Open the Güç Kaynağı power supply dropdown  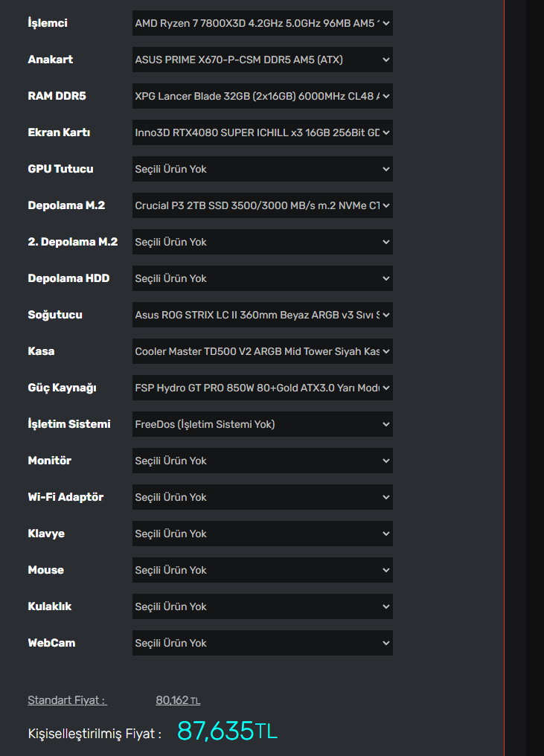262,388
